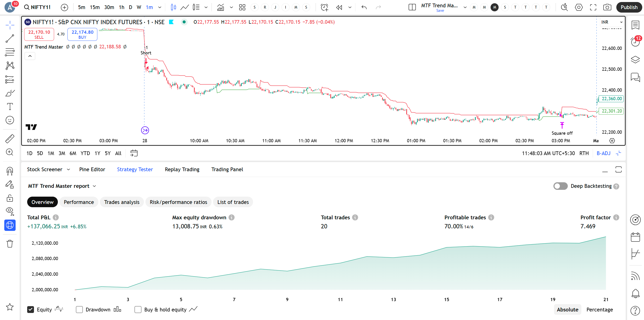The height and width of the screenshot is (320, 644).
Task: Expand the time interval dropdown arrow
Action: [x=160, y=7]
